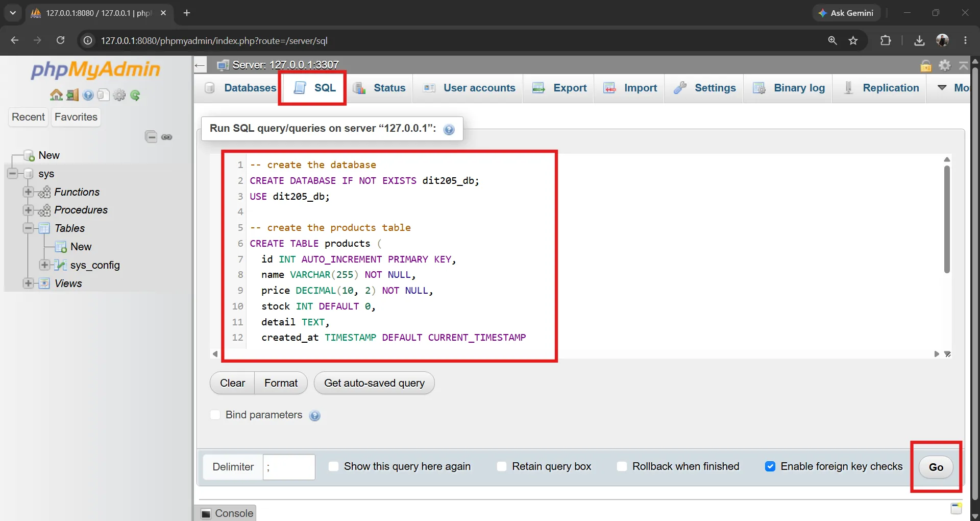Viewport: 980px width, 521px height.
Task: Click the link with main panel icon
Action: click(167, 137)
